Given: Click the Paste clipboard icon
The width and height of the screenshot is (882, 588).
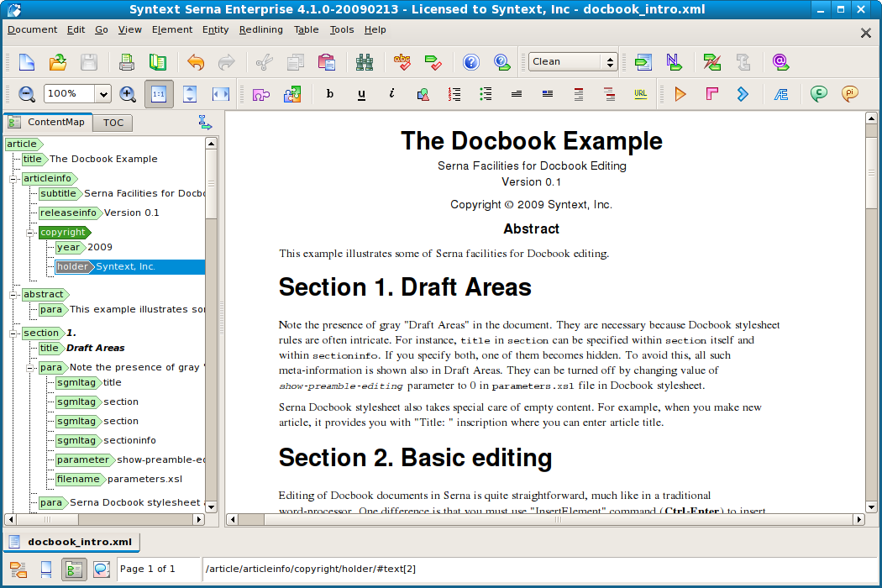Looking at the screenshot, I should tap(326, 62).
